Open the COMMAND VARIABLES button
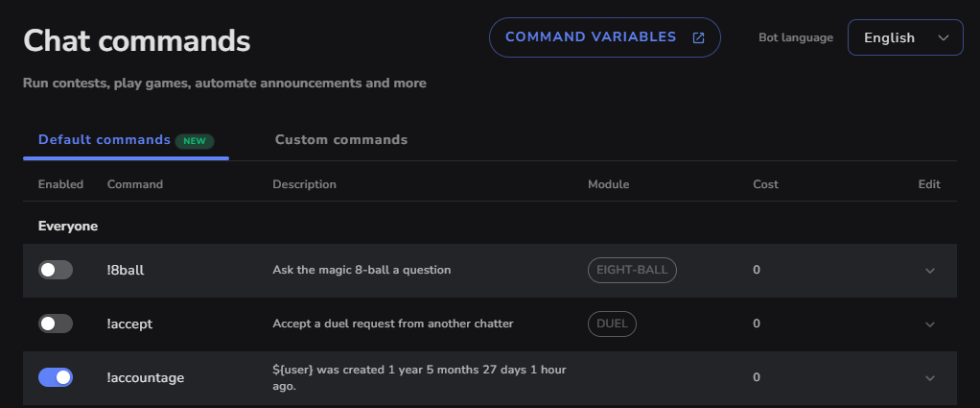Viewport: 980px width, 408px height. (x=604, y=37)
